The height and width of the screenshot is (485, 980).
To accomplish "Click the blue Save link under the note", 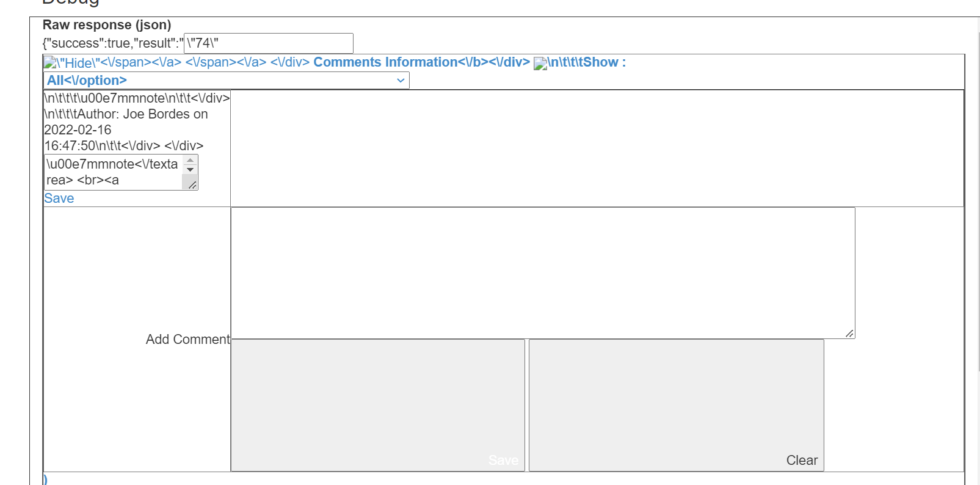I will pyautogui.click(x=59, y=199).
